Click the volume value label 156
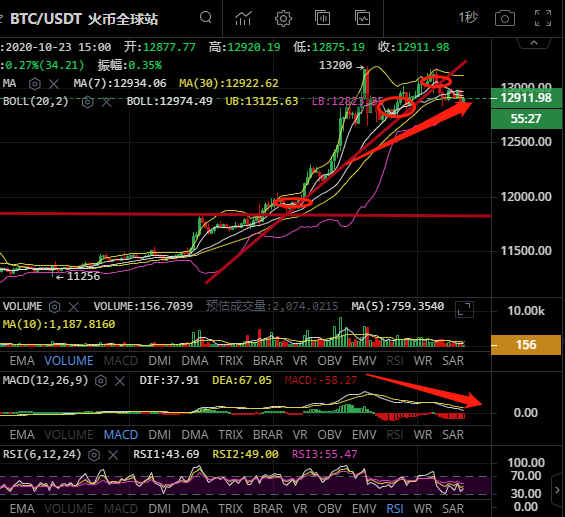Screen dimensions: 565x517 click(x=526, y=345)
